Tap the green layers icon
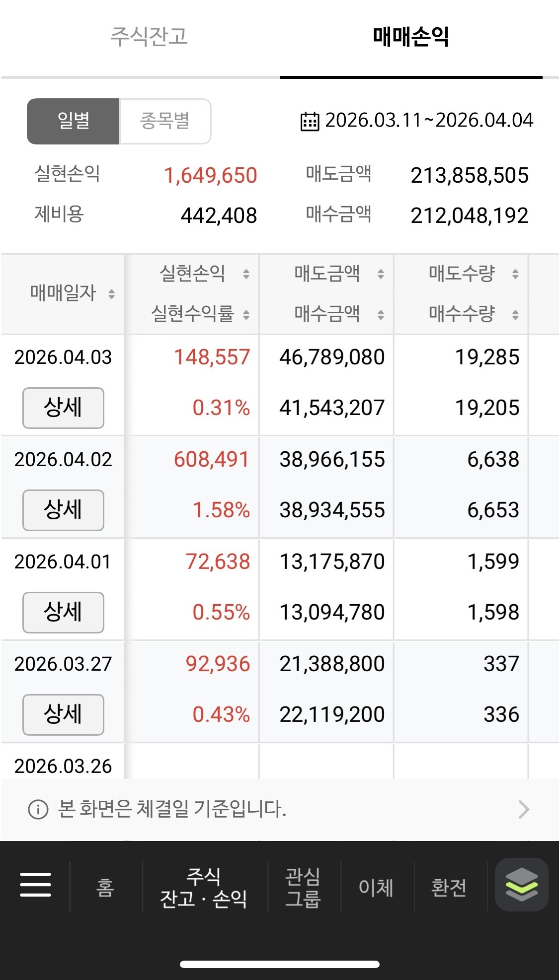This screenshot has width=559, height=980. pyautogui.click(x=522, y=885)
